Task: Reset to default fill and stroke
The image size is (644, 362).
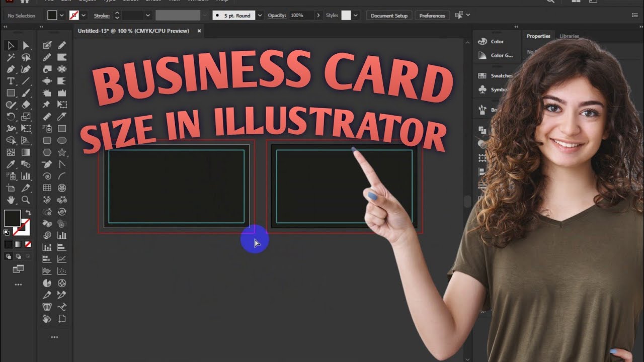Action: click(x=7, y=232)
